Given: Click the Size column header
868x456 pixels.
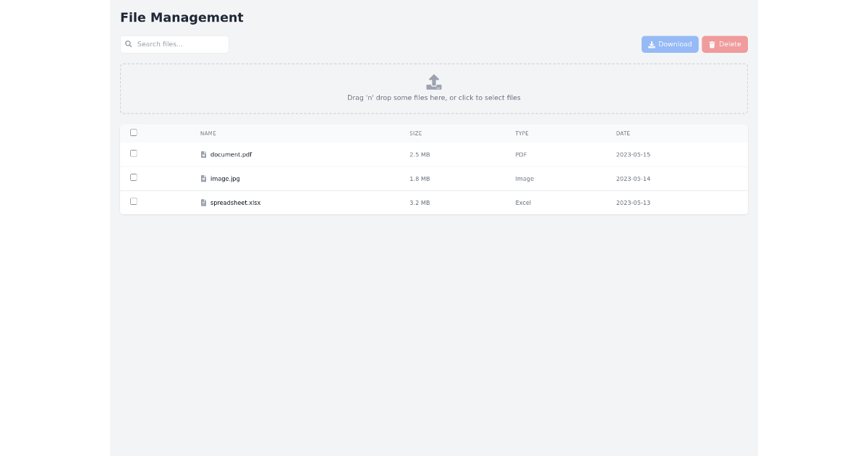Looking at the screenshot, I should [415, 134].
